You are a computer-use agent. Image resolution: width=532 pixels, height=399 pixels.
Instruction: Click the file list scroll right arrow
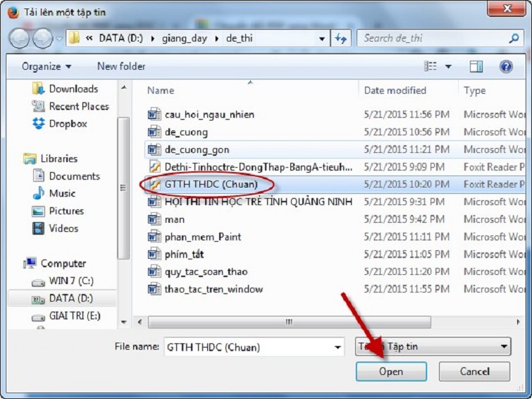coord(518,322)
